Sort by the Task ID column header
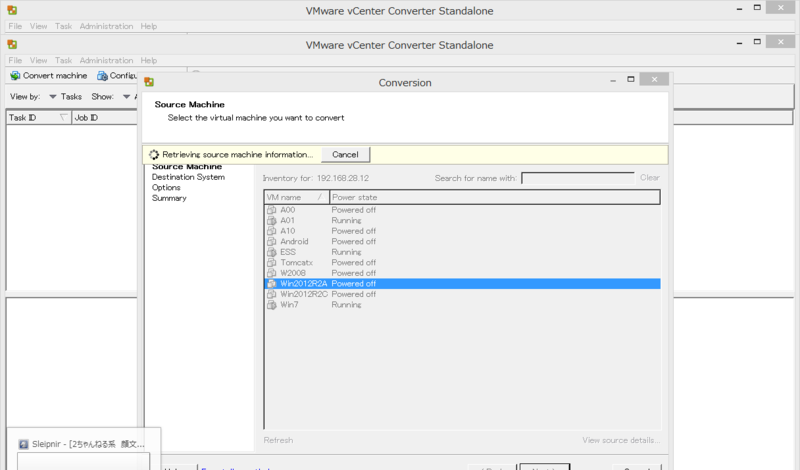 pos(39,117)
